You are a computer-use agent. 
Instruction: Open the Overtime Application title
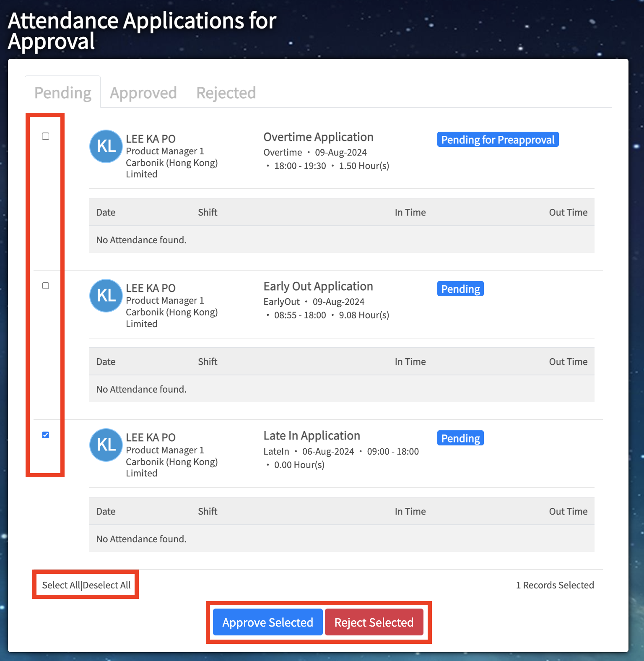318,137
